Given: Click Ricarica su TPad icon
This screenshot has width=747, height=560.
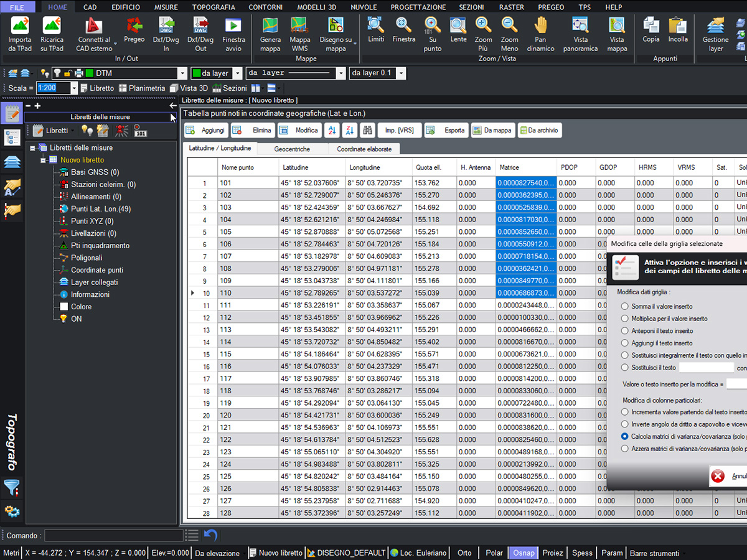Looking at the screenshot, I should [52, 34].
